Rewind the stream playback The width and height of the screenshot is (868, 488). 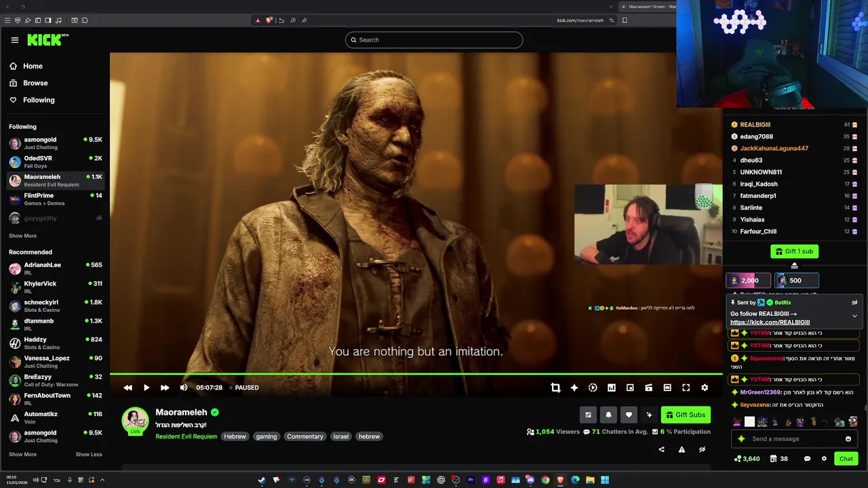pos(127,388)
